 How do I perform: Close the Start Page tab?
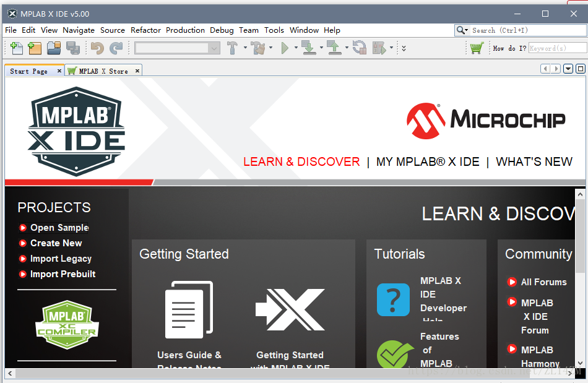(x=59, y=71)
